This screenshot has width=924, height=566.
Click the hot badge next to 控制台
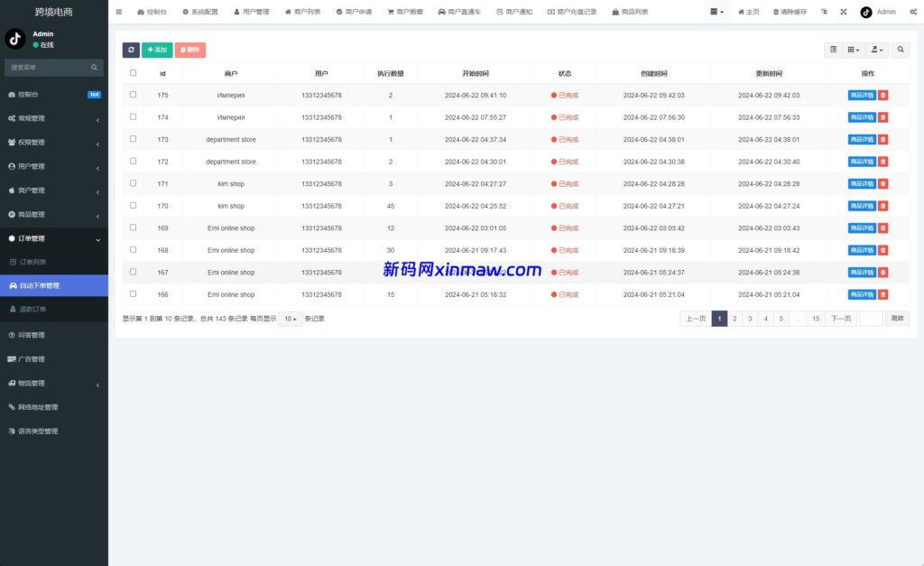click(94, 94)
